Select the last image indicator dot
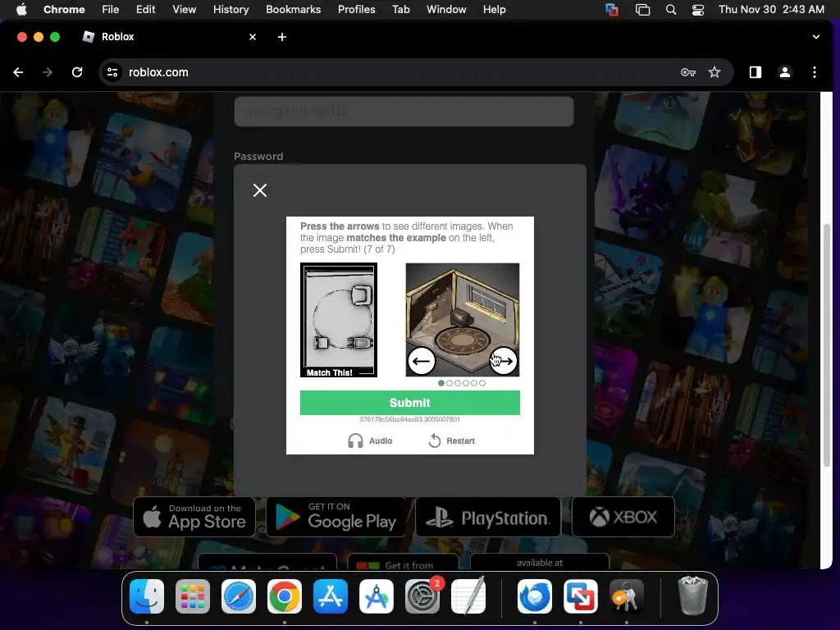 (482, 383)
